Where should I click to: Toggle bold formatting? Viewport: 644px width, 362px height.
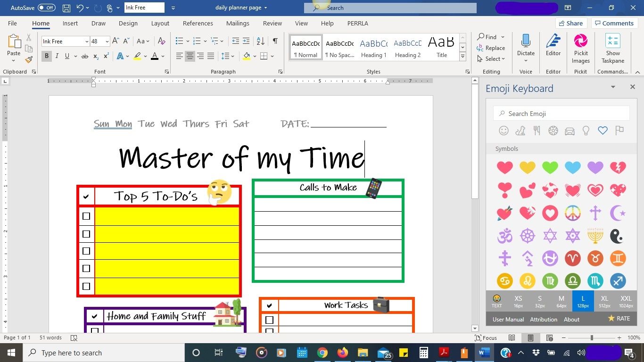[x=46, y=56]
